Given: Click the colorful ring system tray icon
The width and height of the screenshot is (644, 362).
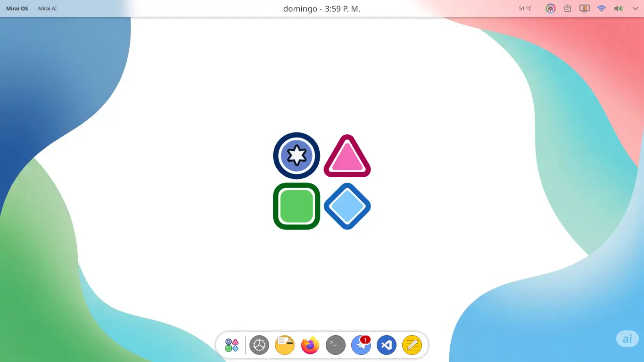Looking at the screenshot, I should pos(550,8).
